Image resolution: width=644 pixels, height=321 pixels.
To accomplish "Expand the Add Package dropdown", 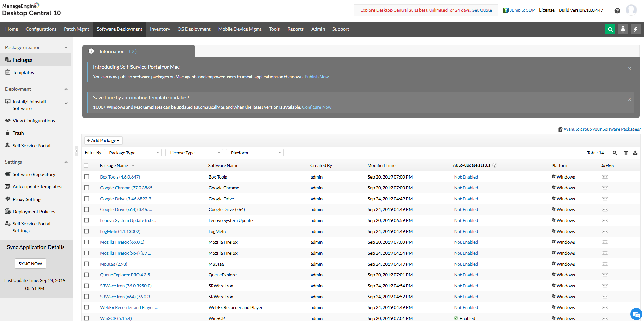I will click(x=103, y=140).
